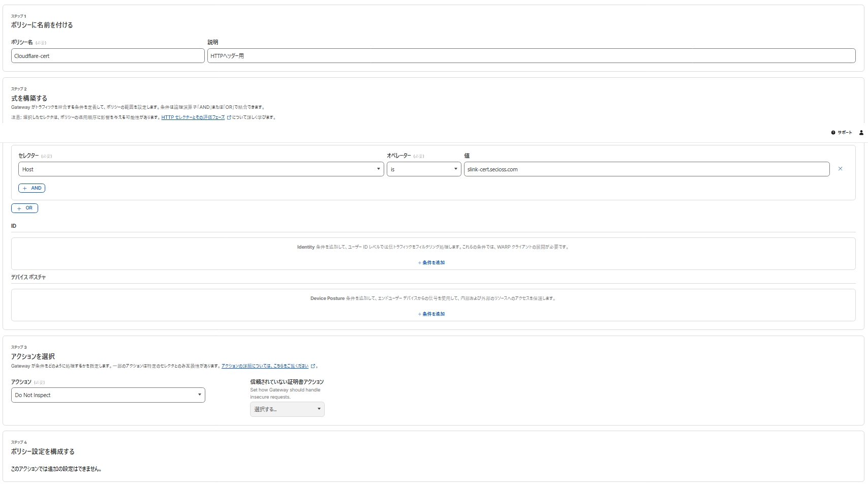
Task: Expand the セレクター dropdown showing Host
Action: click(x=201, y=169)
